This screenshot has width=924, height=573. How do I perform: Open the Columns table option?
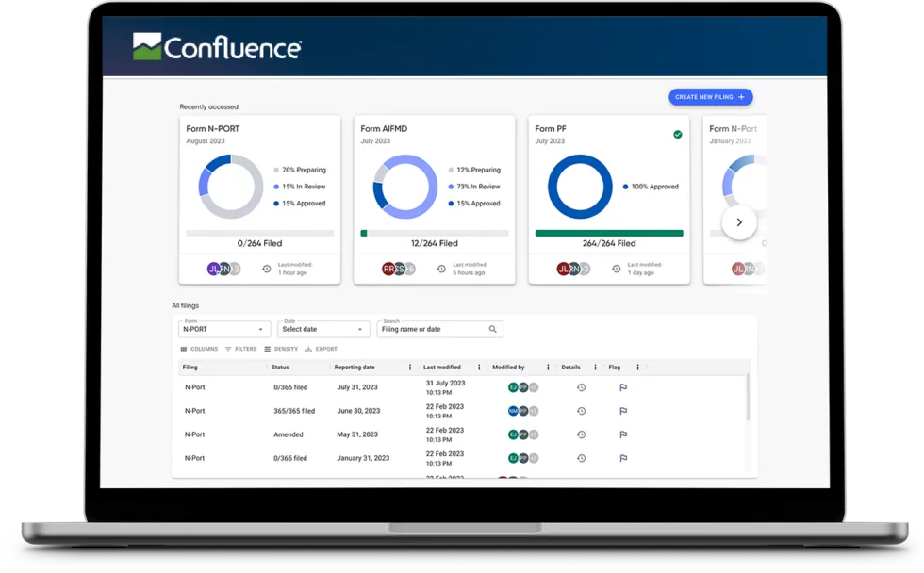pyautogui.click(x=199, y=350)
